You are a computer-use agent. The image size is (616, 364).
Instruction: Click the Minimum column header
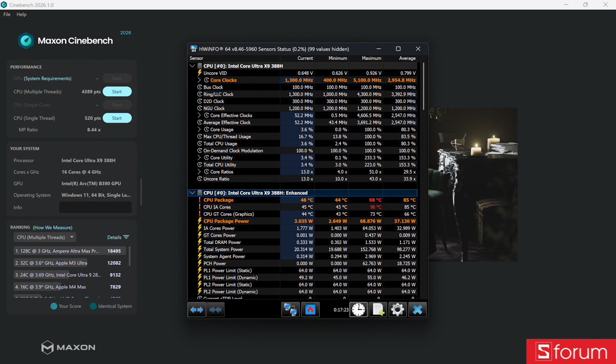338,58
